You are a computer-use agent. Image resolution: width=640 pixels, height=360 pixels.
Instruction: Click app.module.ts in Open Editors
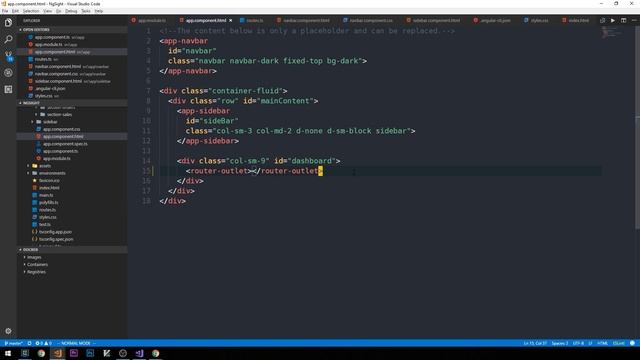(x=49, y=44)
